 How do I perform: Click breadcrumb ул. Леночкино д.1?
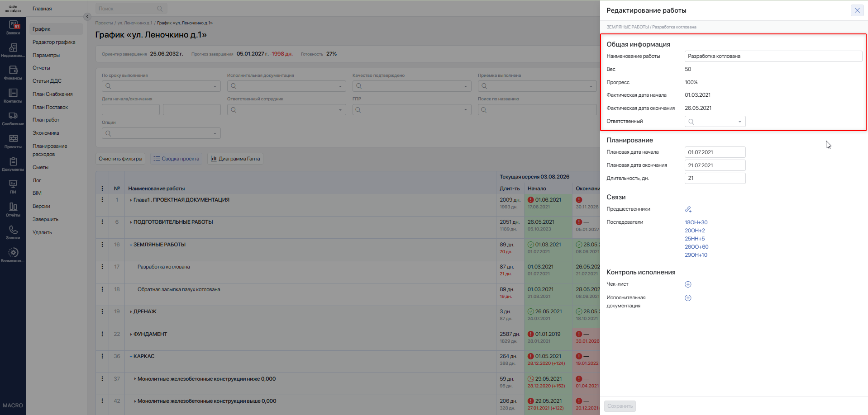pyautogui.click(x=135, y=23)
